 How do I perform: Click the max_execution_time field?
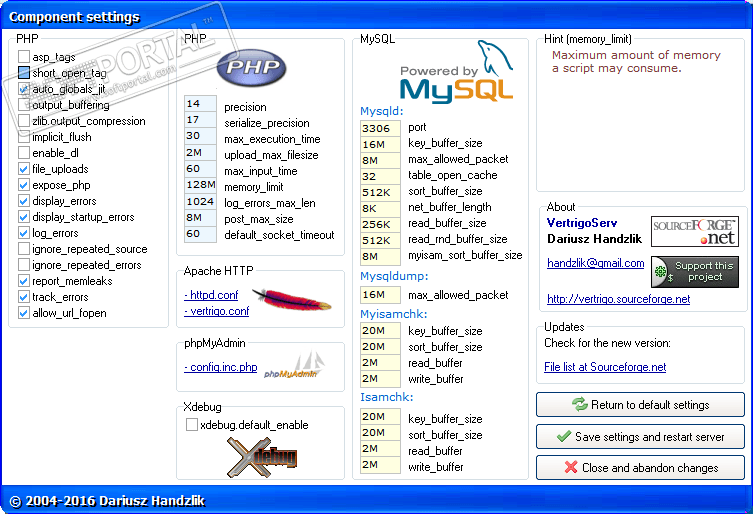(200, 136)
